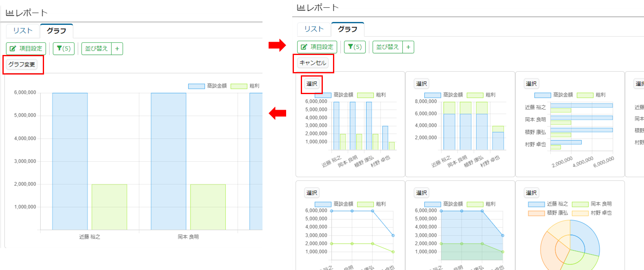Click 選択 on the stacked bar chart

pyautogui.click(x=421, y=83)
